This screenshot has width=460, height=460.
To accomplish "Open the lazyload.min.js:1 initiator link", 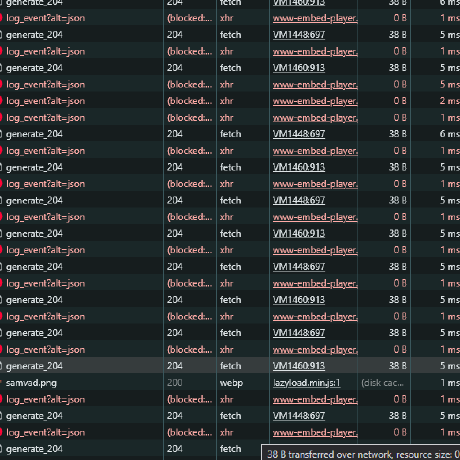I will click(x=306, y=383).
